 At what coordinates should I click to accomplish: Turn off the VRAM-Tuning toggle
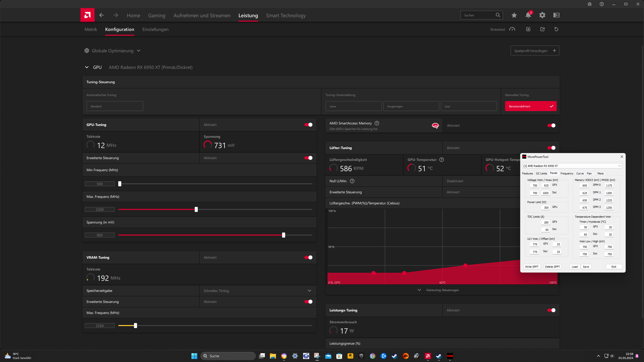pyautogui.click(x=308, y=257)
